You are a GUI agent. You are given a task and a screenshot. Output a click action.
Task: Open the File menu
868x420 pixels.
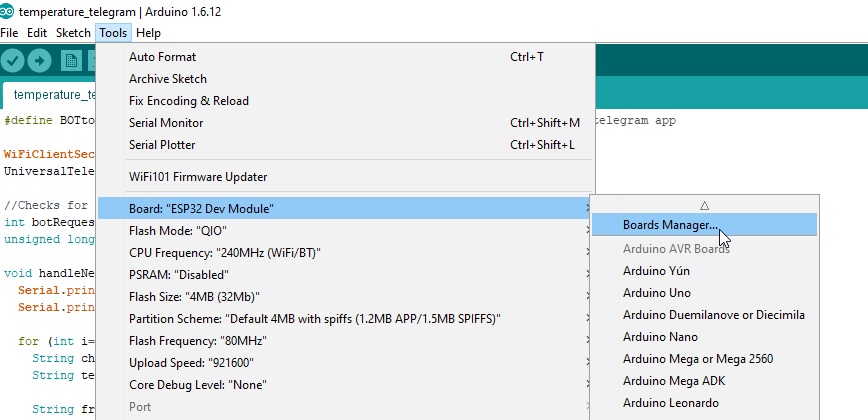[9, 33]
